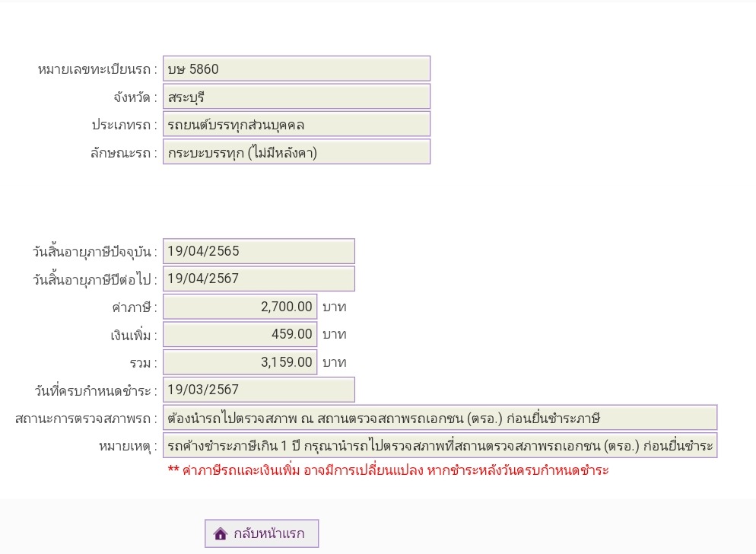Click the label ค่าภาษี
Image resolution: width=756 pixels, height=554 pixels.
pyautogui.click(x=135, y=307)
